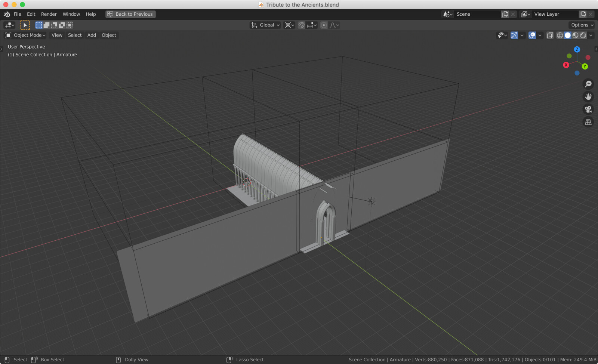Open snapping options dropdown
Image resolution: width=598 pixels, height=364 pixels.
312,25
